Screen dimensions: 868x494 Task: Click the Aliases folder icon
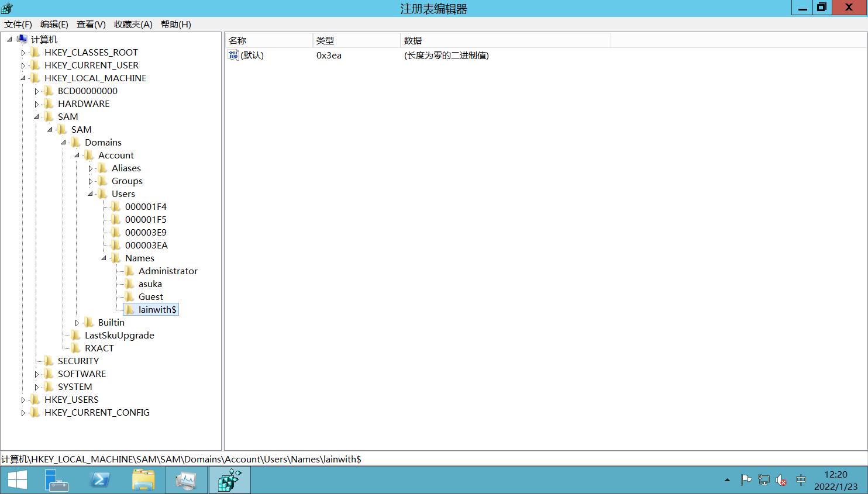[x=103, y=168]
